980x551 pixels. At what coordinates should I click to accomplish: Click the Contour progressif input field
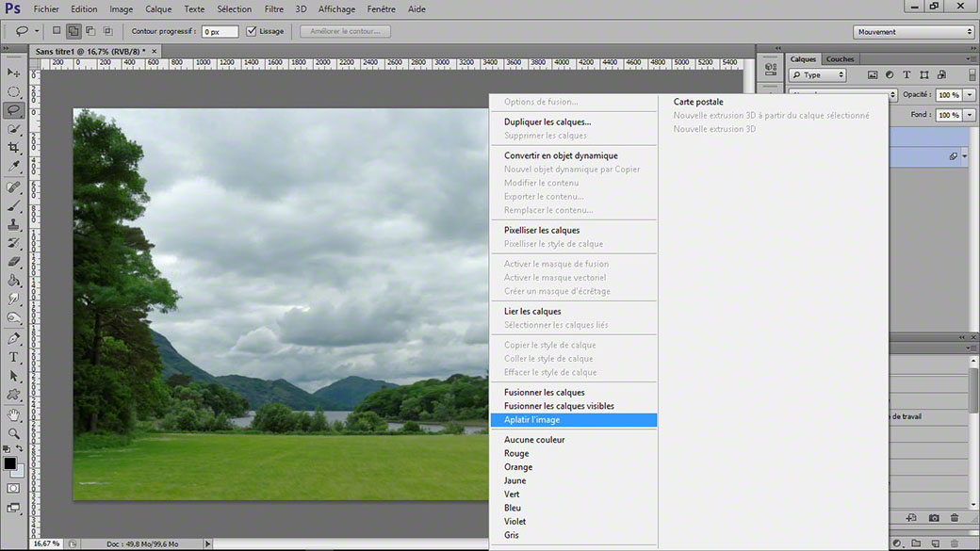[220, 31]
